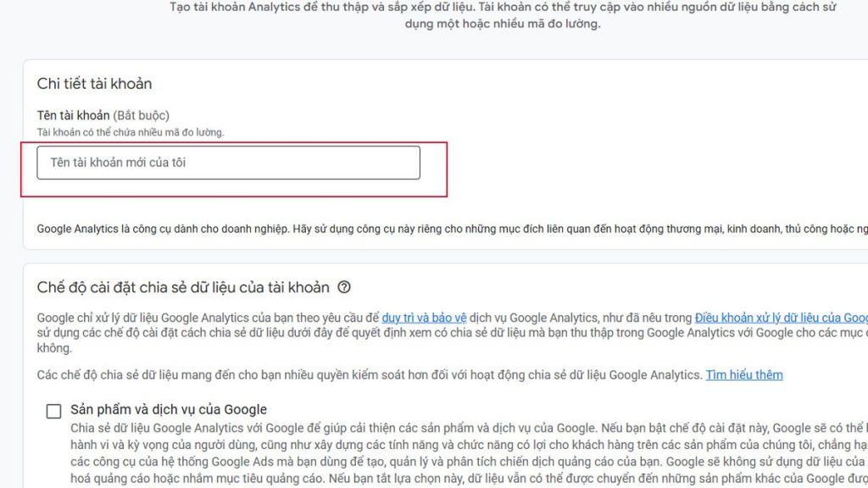Image resolution: width=868 pixels, height=488 pixels.
Task: Open 'Điều khoản xử lý dữ liệu của Google' link
Action: 781,319
